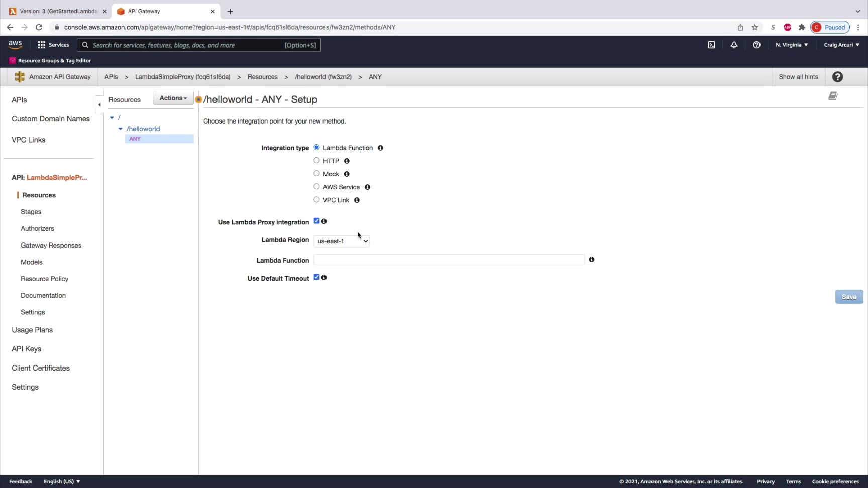
Task: Select VPC Link integration type
Action: [316, 199]
